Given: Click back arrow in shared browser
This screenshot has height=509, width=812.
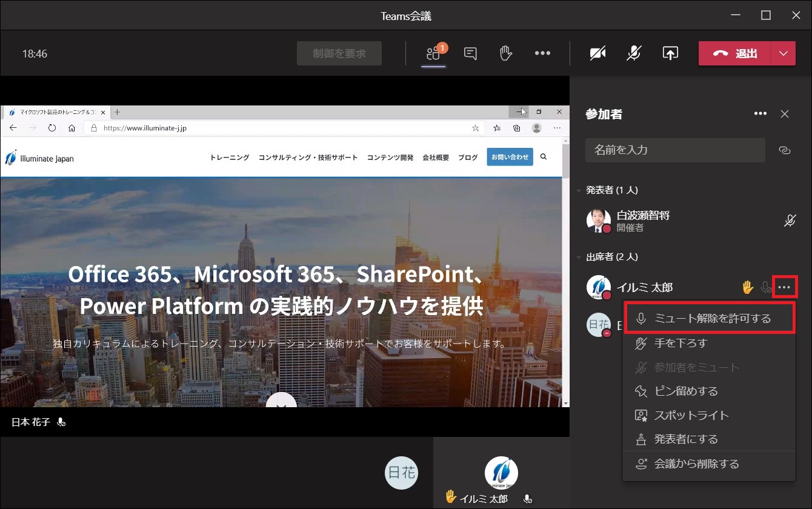Looking at the screenshot, I should pyautogui.click(x=13, y=128).
